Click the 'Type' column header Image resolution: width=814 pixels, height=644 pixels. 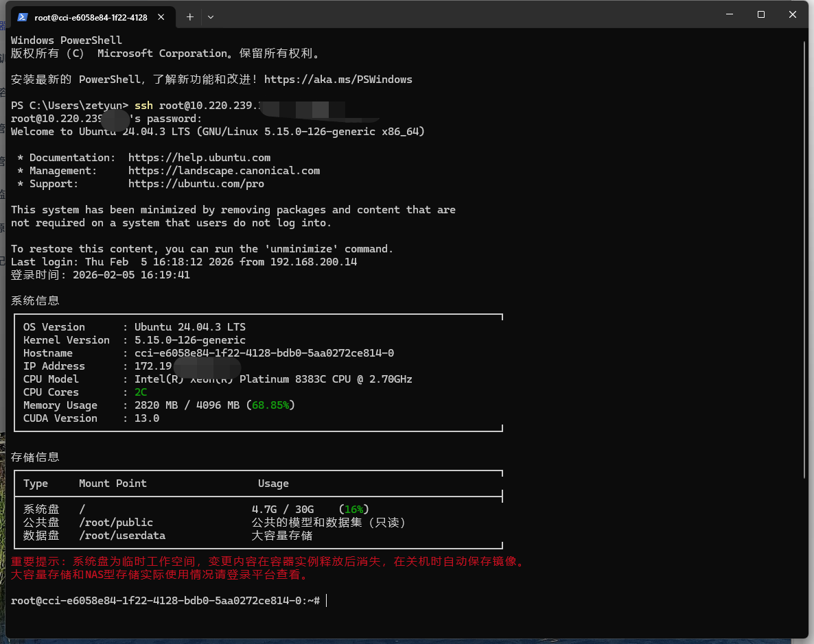[35, 484]
